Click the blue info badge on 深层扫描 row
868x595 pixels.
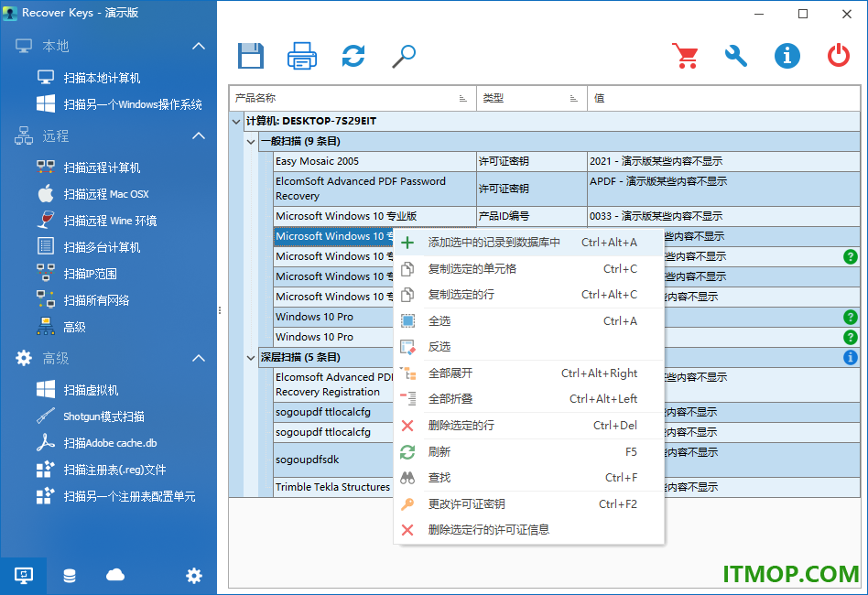click(x=851, y=358)
